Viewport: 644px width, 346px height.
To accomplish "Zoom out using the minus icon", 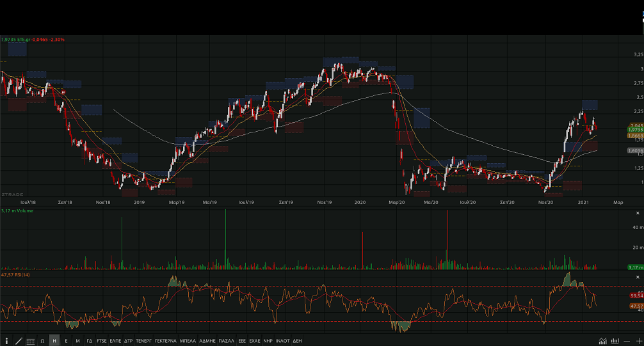I will 627,341.
